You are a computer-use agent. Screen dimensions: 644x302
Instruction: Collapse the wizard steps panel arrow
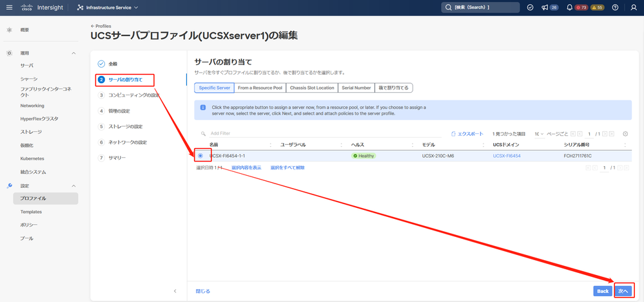(x=175, y=291)
